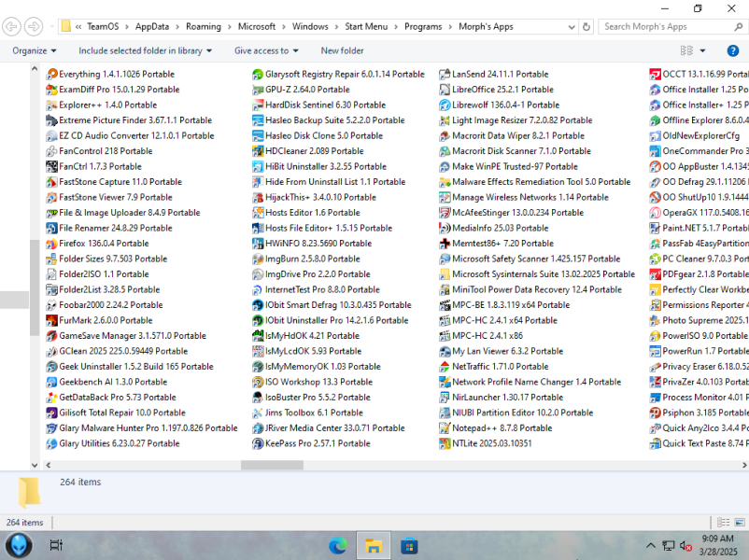Select the MPC-BE 1.8.3.119 x64 icon
This screenshot has height=560, width=749.
[x=445, y=305]
